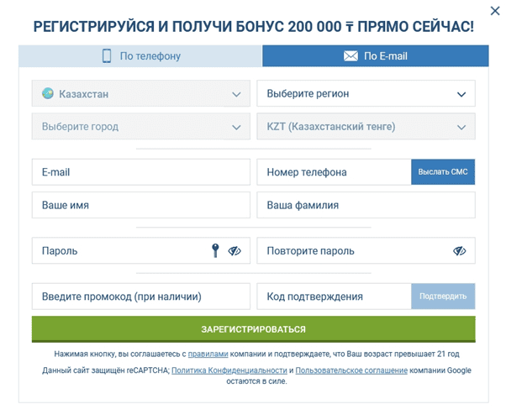Click the chevron arrow of the region selector
The height and width of the screenshot is (420, 506).
click(461, 95)
